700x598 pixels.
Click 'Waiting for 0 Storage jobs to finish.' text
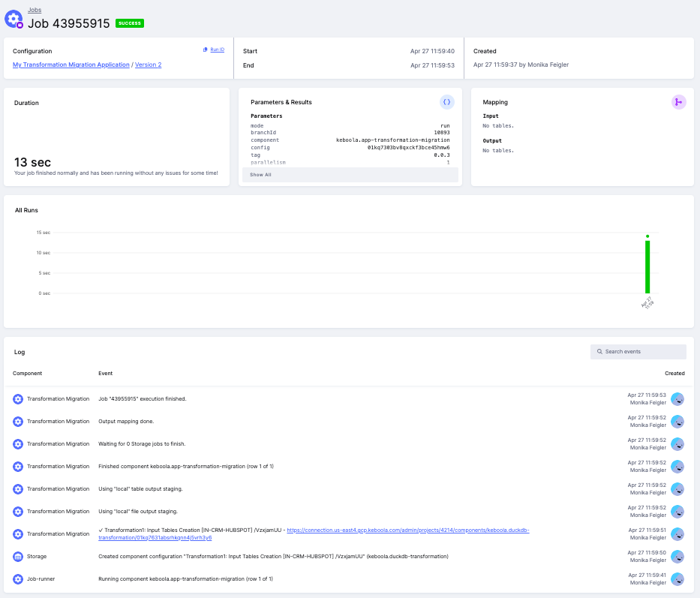[x=142, y=444]
